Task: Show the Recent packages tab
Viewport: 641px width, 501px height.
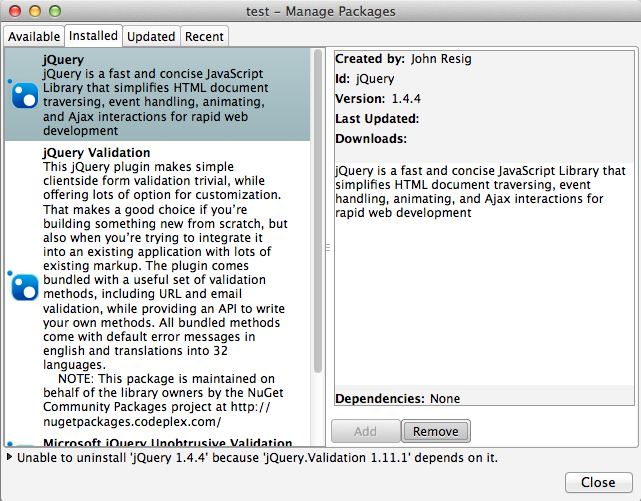Action: tap(204, 37)
